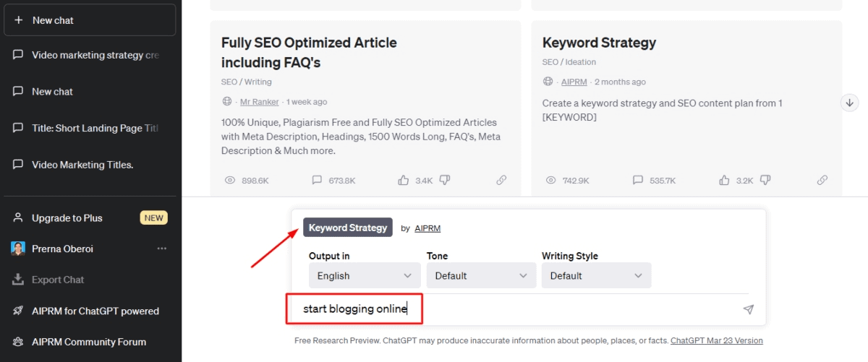Copy link for Fully SEO Optimized Article prompt
The image size is (868, 362).
click(501, 180)
